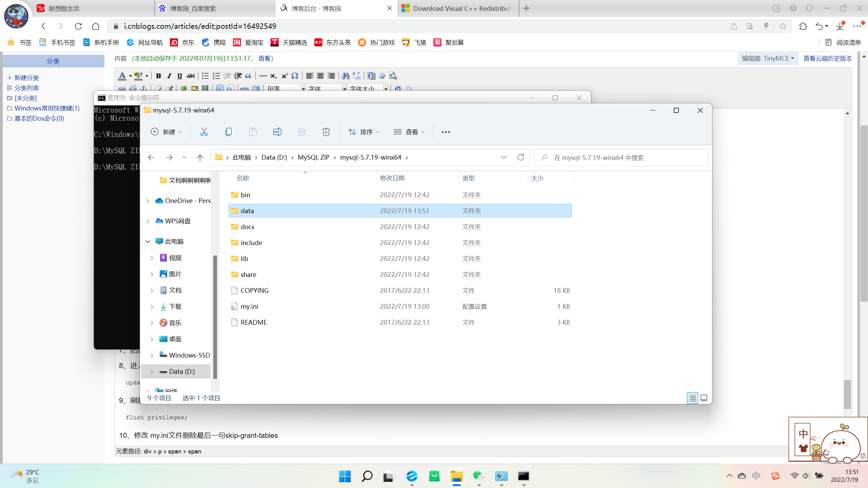Viewport: 868px width, 488px height.
Task: Click 查看云端历史版本 link
Action: click(x=827, y=58)
